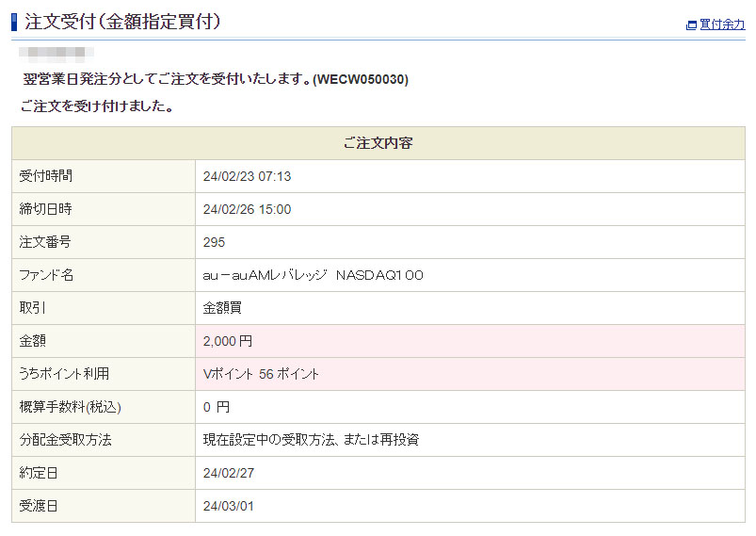Select the 受付時間 row label
756x536 pixels.
[46, 176]
